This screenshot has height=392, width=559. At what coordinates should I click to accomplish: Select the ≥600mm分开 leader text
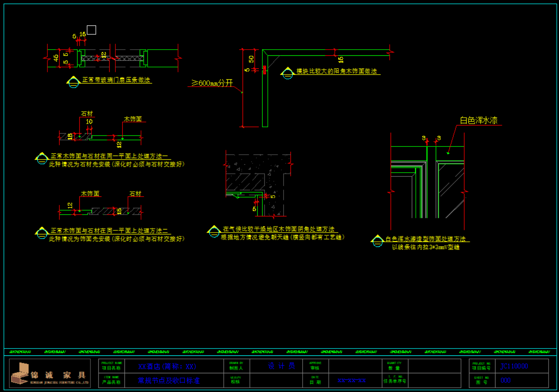click(x=212, y=83)
